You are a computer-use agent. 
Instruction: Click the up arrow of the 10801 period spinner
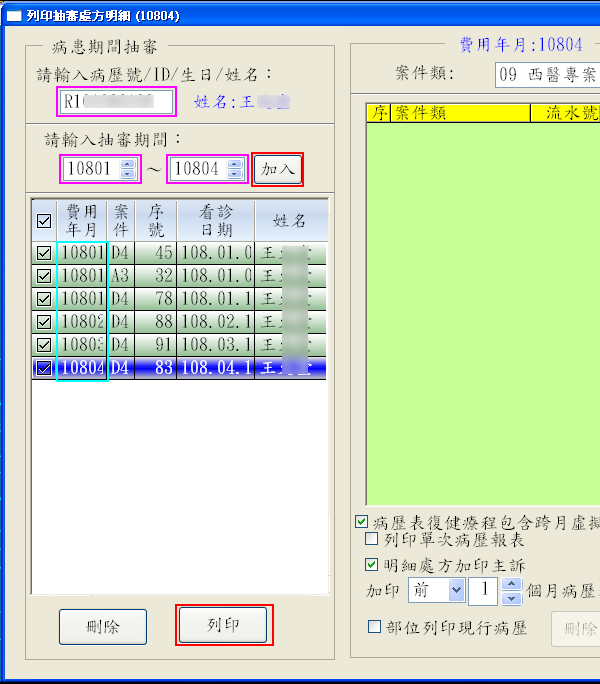pyautogui.click(x=127, y=164)
